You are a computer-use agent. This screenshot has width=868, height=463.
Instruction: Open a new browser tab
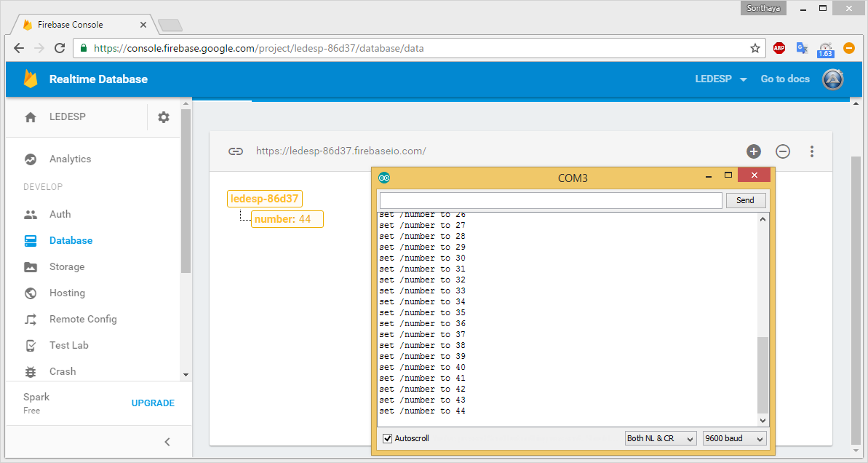[x=170, y=25]
